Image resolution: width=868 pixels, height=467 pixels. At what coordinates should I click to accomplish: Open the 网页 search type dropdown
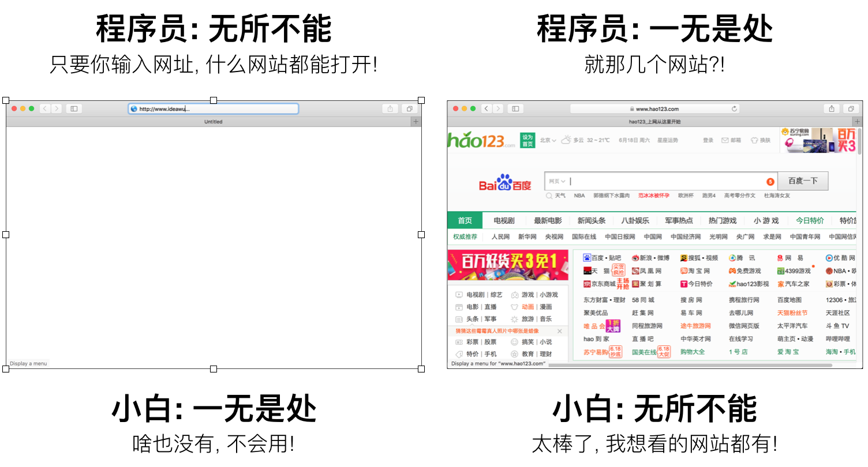pos(557,182)
